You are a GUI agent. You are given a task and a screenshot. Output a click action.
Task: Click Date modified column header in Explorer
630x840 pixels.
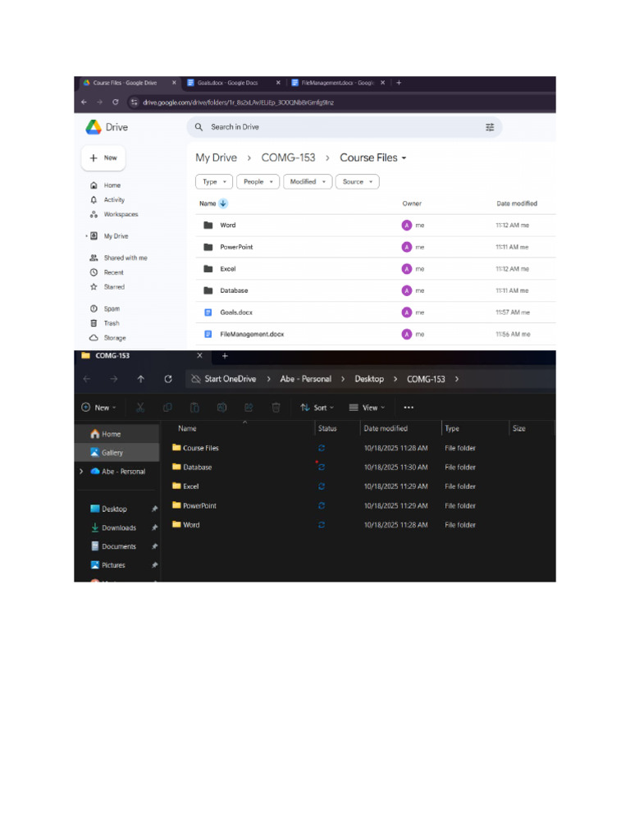point(386,428)
